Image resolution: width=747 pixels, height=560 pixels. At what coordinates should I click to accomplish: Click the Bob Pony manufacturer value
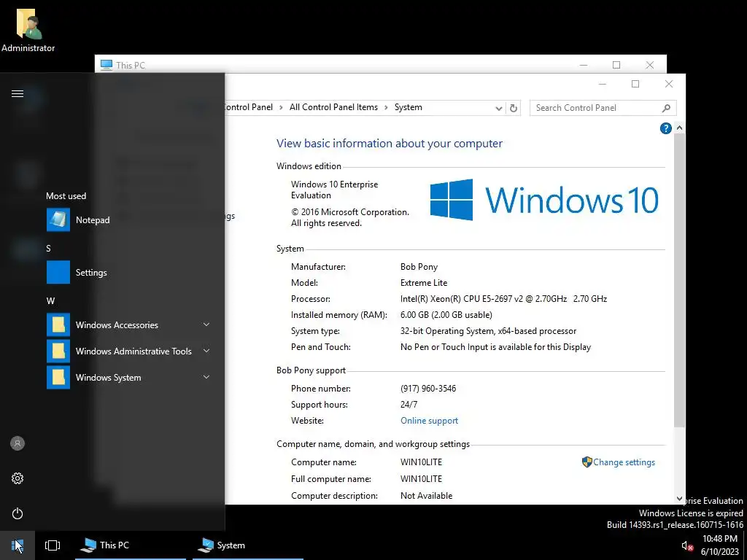point(419,267)
